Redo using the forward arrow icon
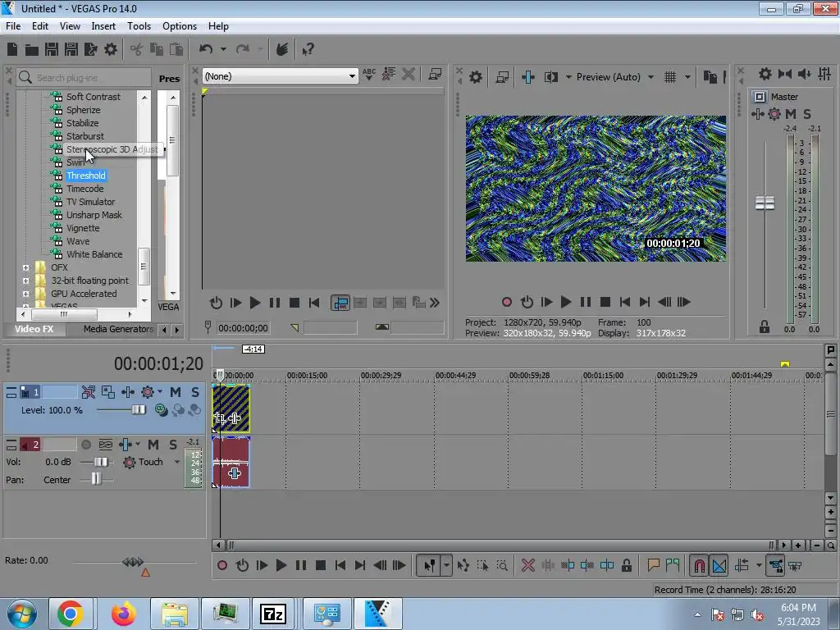The width and height of the screenshot is (840, 630). point(243,49)
